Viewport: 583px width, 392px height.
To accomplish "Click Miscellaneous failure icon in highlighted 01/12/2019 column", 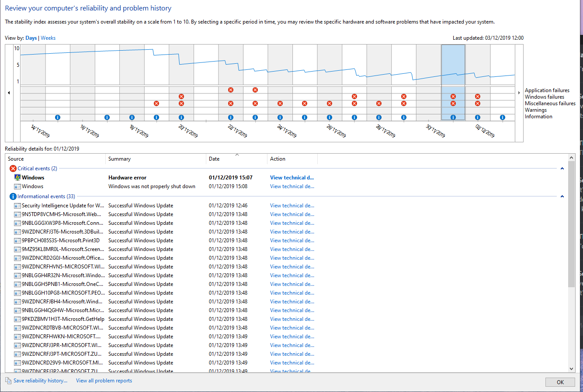I will 453,103.
